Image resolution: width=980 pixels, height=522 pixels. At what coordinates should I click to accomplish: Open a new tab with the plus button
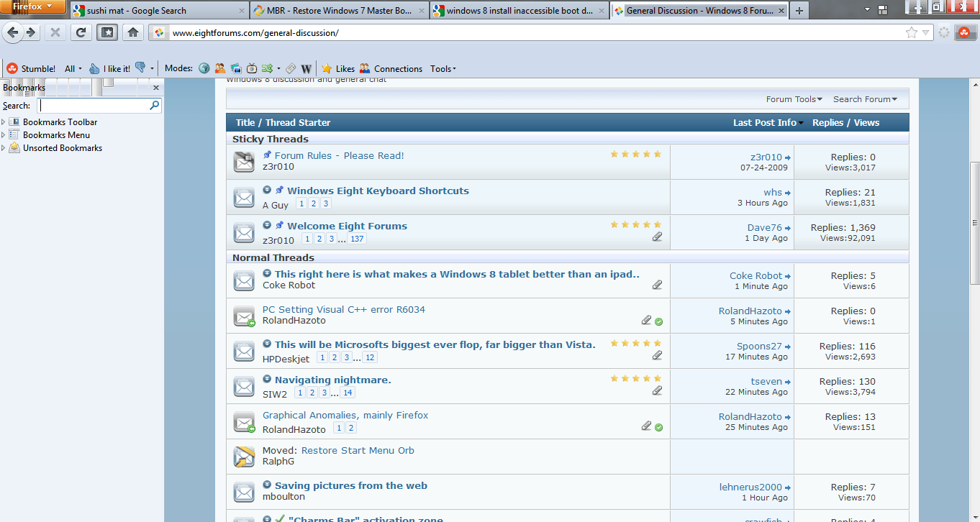[x=799, y=11]
